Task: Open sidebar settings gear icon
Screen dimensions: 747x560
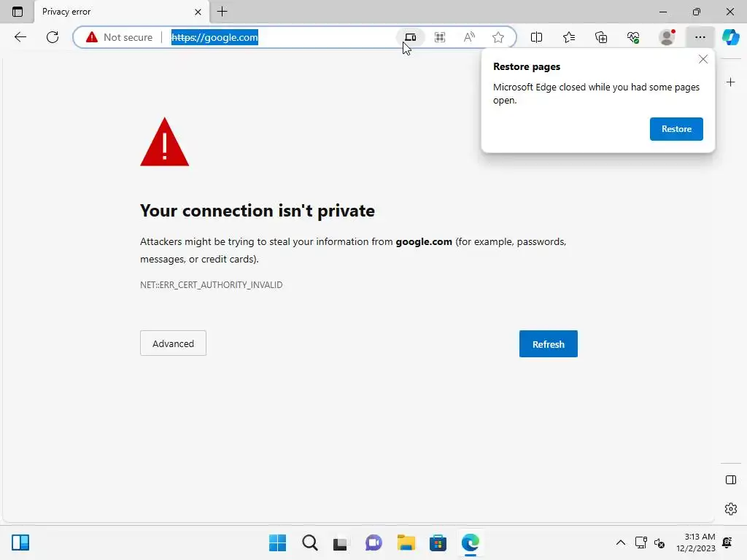Action: pos(731,509)
